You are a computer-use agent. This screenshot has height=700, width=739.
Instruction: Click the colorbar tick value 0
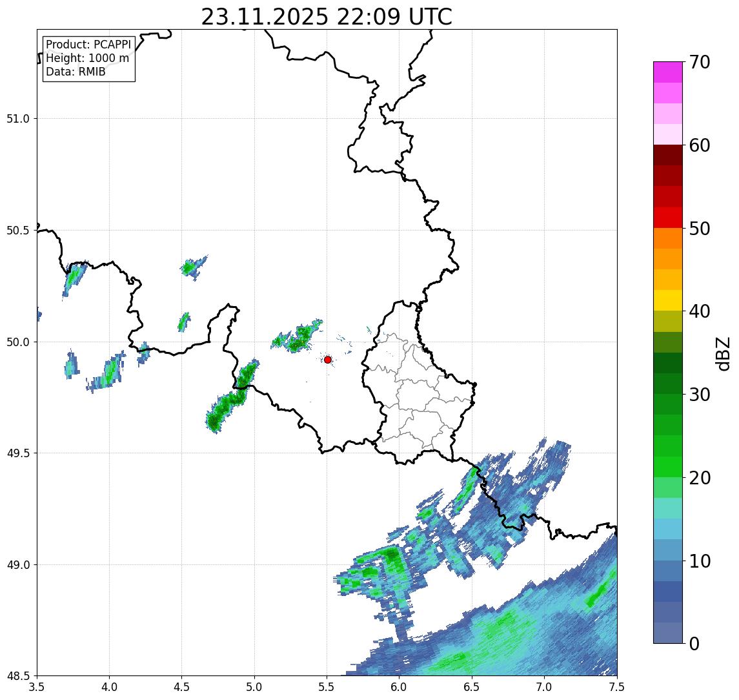(694, 643)
